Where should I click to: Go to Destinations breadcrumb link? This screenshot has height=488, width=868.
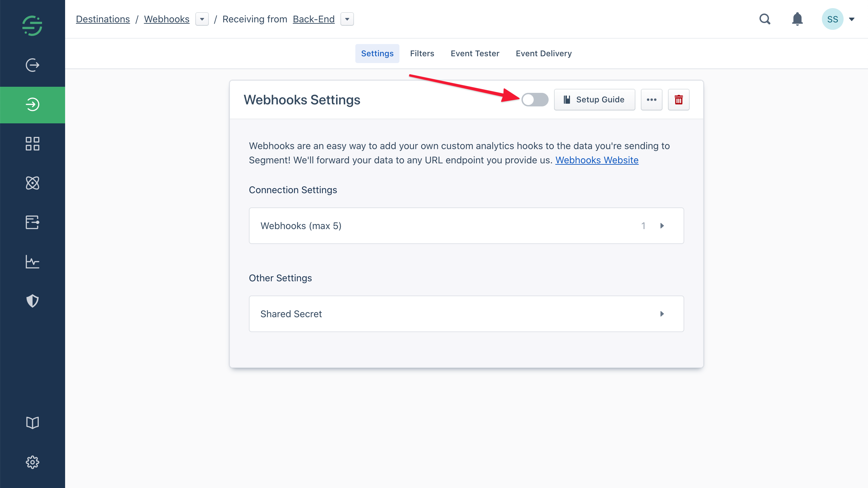tap(103, 19)
